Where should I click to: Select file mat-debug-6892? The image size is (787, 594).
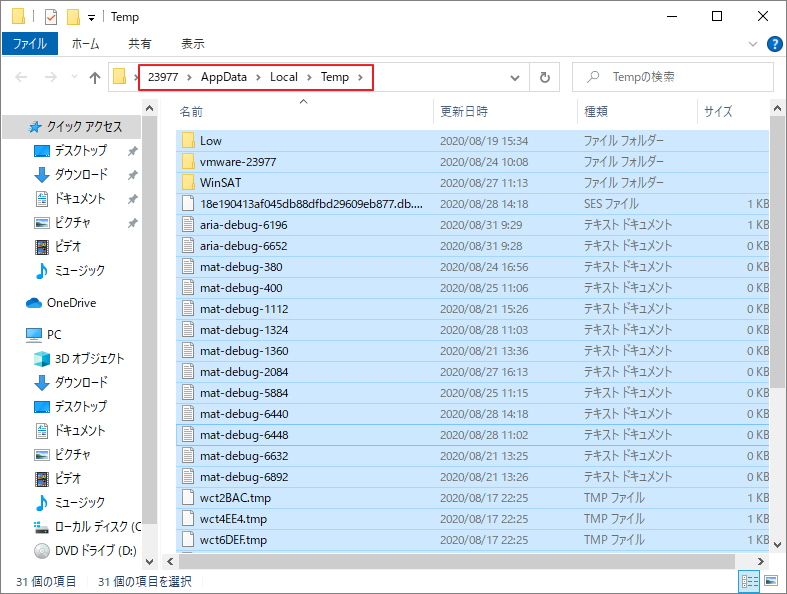pos(472,477)
